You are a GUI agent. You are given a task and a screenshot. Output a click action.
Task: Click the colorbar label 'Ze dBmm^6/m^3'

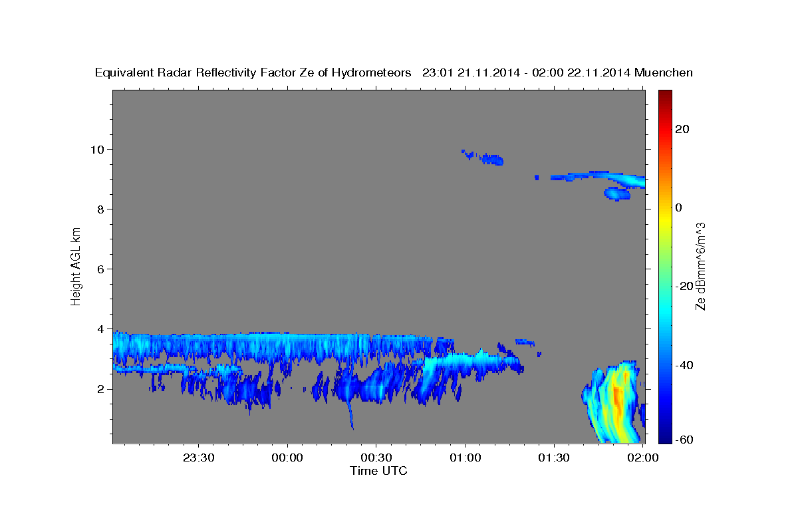click(x=700, y=266)
